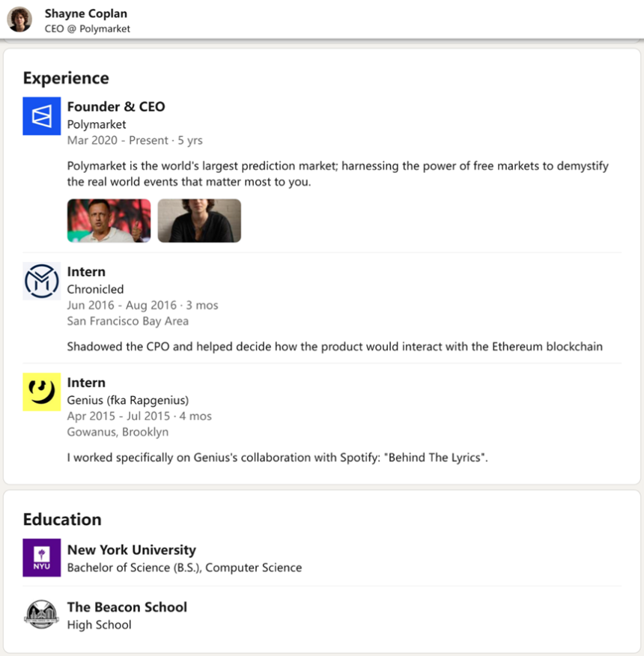Click the yellow Genius company logo
644x656 pixels.
pyautogui.click(x=41, y=392)
